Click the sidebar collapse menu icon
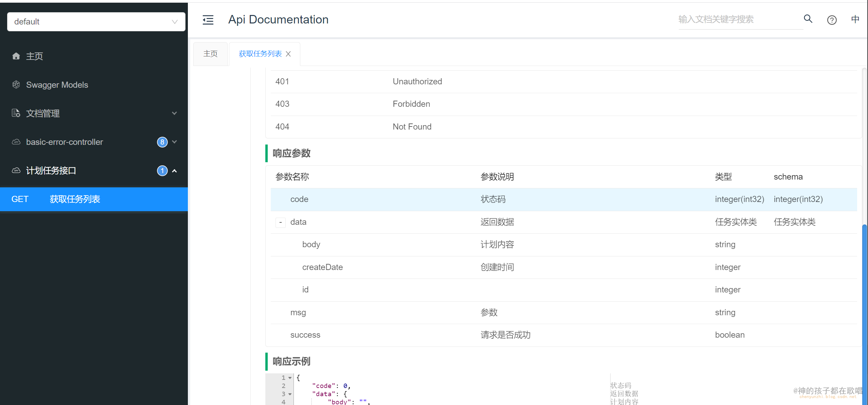Image resolution: width=868 pixels, height=405 pixels. [x=208, y=20]
